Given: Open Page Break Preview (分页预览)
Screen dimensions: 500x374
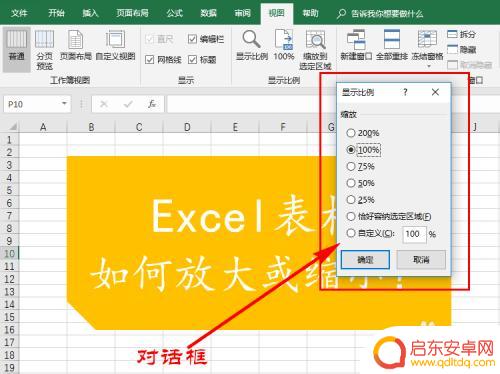Looking at the screenshot, I should click(x=44, y=50).
